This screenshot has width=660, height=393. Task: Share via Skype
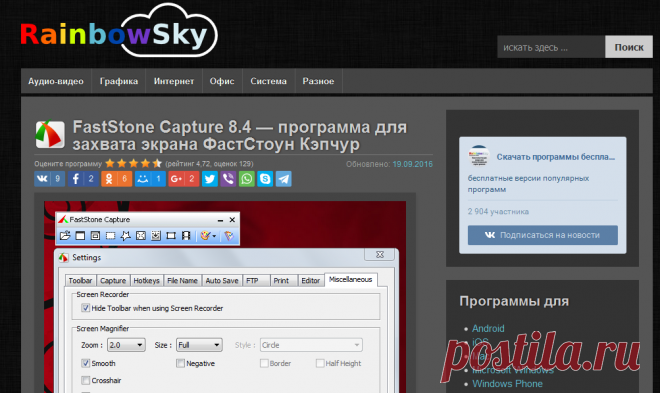click(x=265, y=179)
